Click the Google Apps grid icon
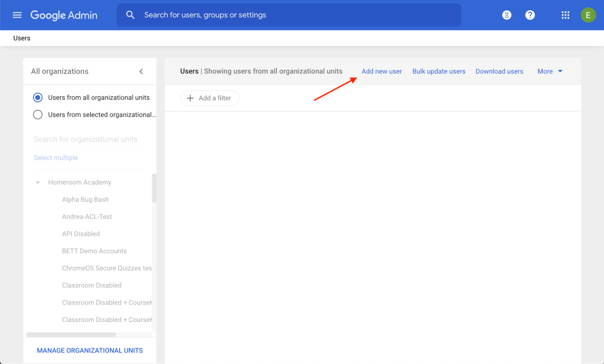Viewport: 604px width, 364px height. (565, 15)
